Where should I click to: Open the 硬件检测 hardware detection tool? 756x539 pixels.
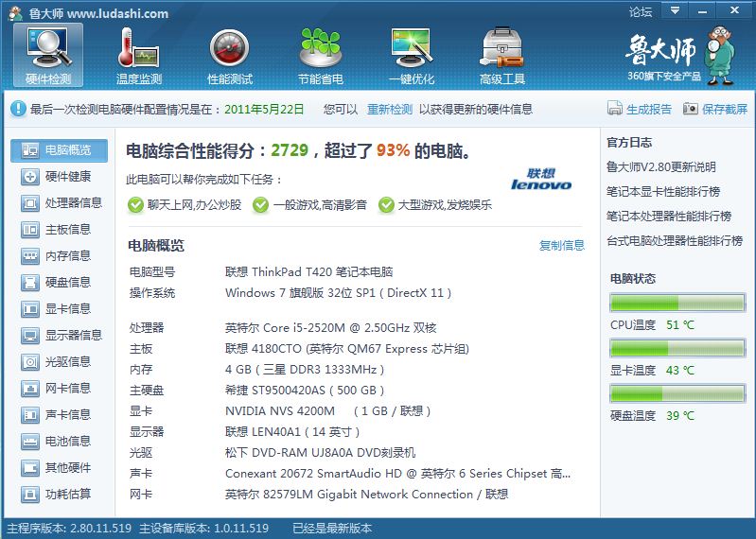(48, 55)
